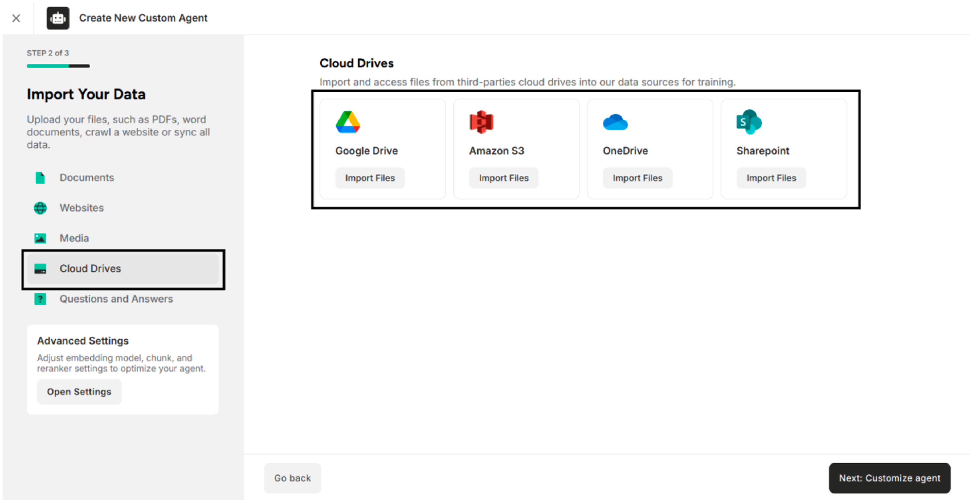Image resolution: width=980 pixels, height=500 pixels.
Task: Import Files from Amazon S3
Action: (x=503, y=178)
